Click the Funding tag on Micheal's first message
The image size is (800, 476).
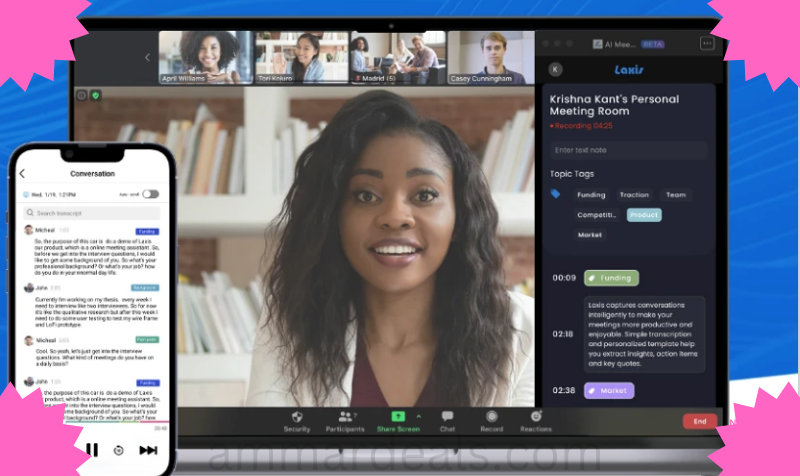[147, 232]
